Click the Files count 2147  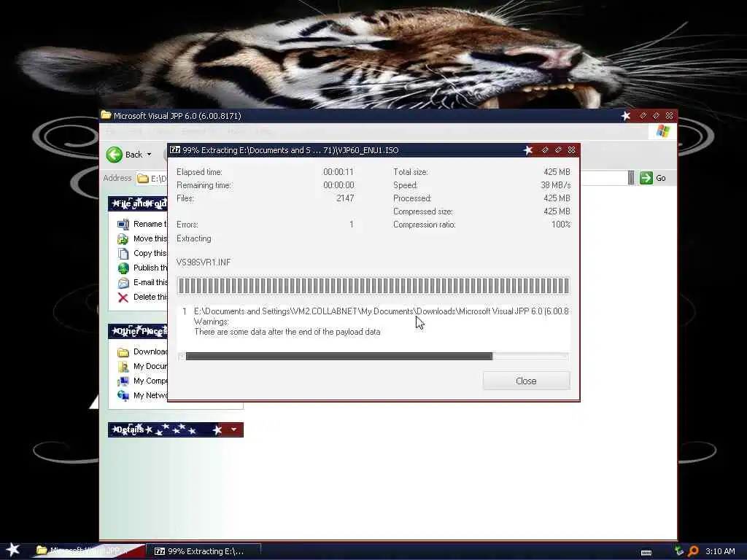tap(345, 198)
